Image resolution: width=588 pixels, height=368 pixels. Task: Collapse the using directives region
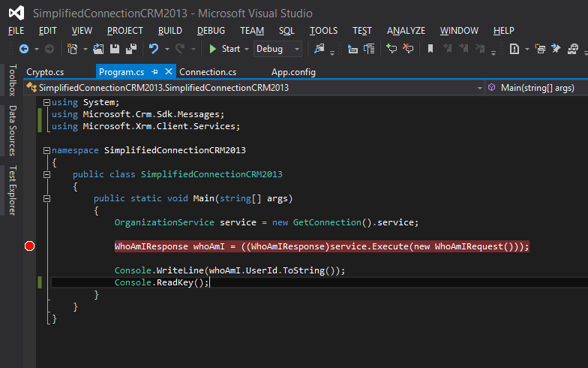47,102
